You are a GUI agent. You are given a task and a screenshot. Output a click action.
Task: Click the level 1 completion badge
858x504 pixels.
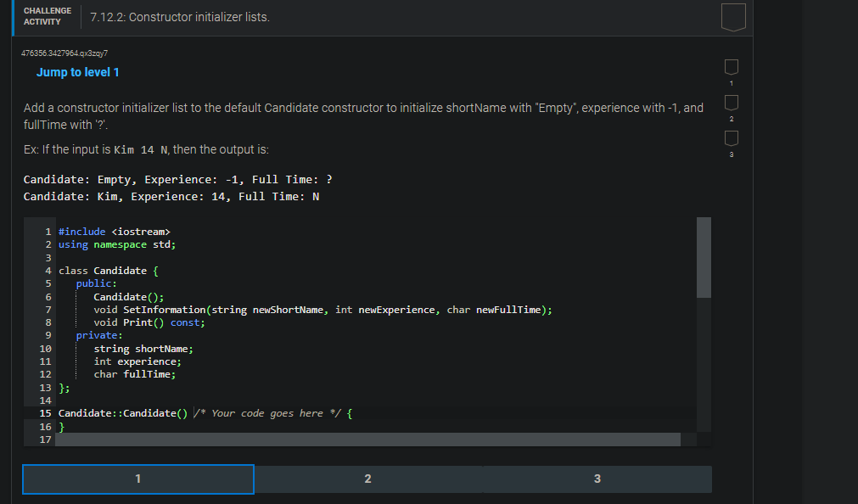(x=731, y=67)
